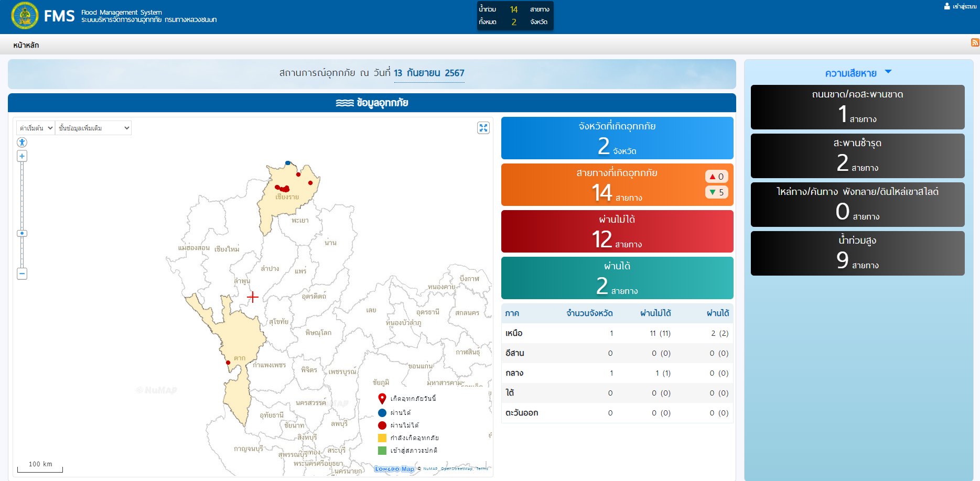This screenshot has width=980, height=481.
Task: Click the OpenStreetMap attribution link
Action: (456, 469)
